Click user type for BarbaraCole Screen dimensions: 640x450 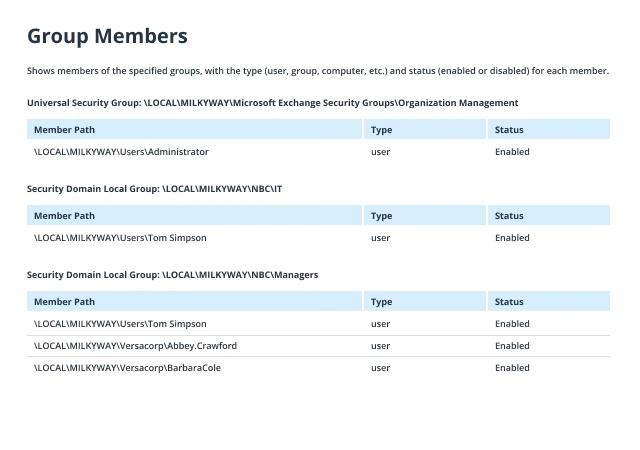pyautogui.click(x=380, y=368)
